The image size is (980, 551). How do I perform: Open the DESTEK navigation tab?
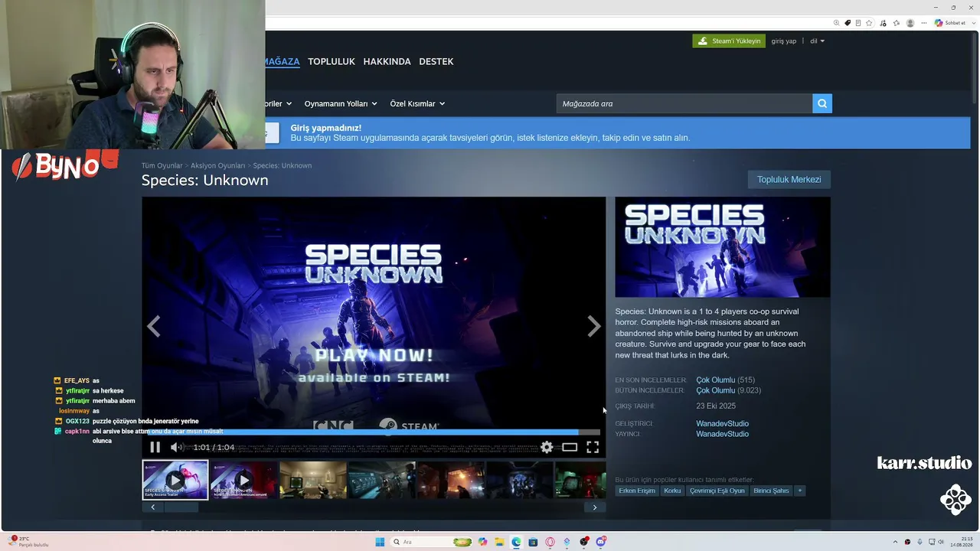[x=436, y=61]
